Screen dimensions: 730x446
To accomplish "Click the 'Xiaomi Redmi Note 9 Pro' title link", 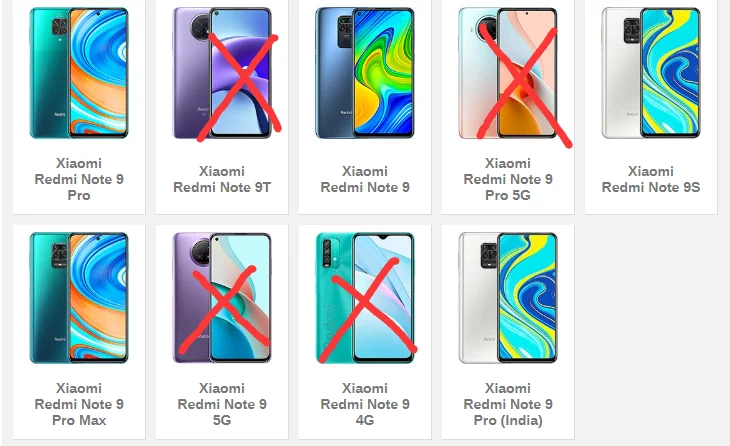I will click(x=79, y=179).
